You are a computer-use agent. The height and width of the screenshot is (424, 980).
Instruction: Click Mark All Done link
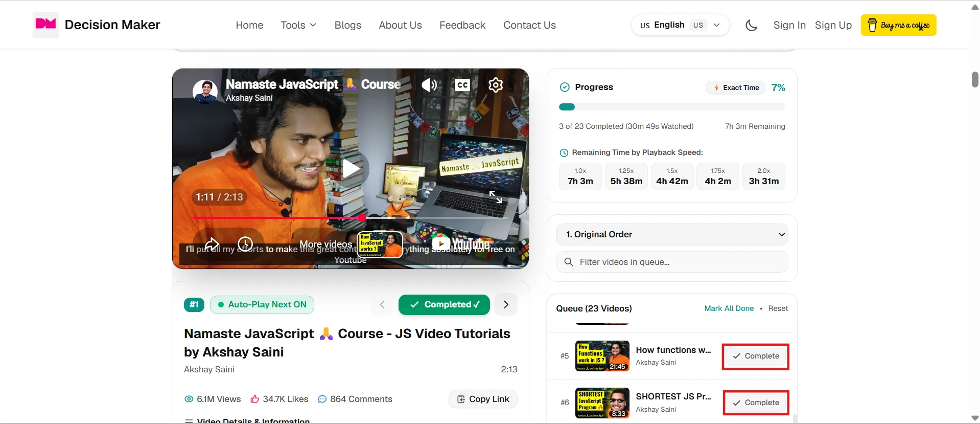(729, 308)
